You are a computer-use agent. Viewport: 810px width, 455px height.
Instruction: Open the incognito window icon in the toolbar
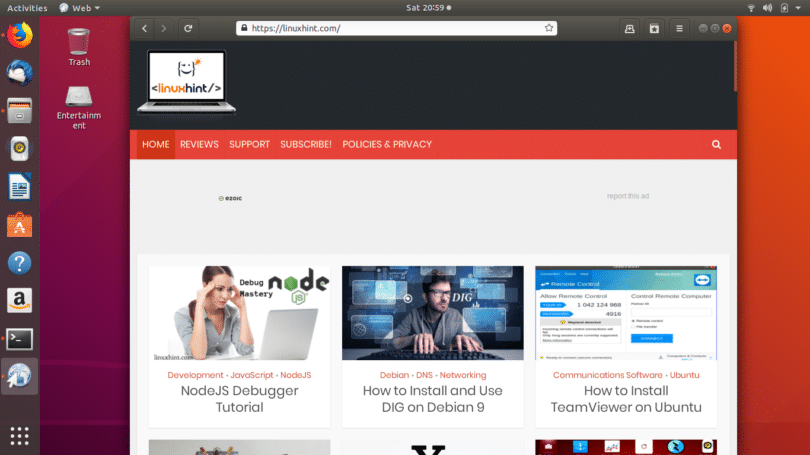(629, 29)
